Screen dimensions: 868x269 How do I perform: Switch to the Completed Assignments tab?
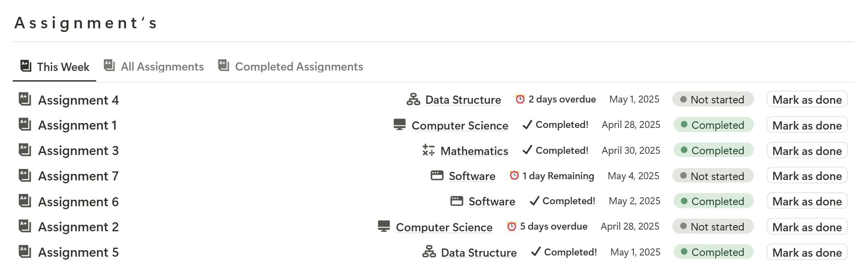tap(291, 66)
